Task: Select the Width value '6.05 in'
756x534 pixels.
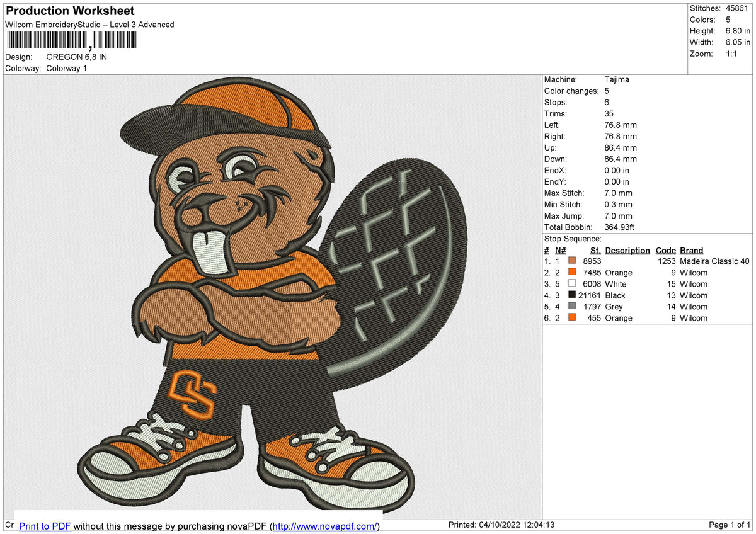Action: (x=738, y=42)
